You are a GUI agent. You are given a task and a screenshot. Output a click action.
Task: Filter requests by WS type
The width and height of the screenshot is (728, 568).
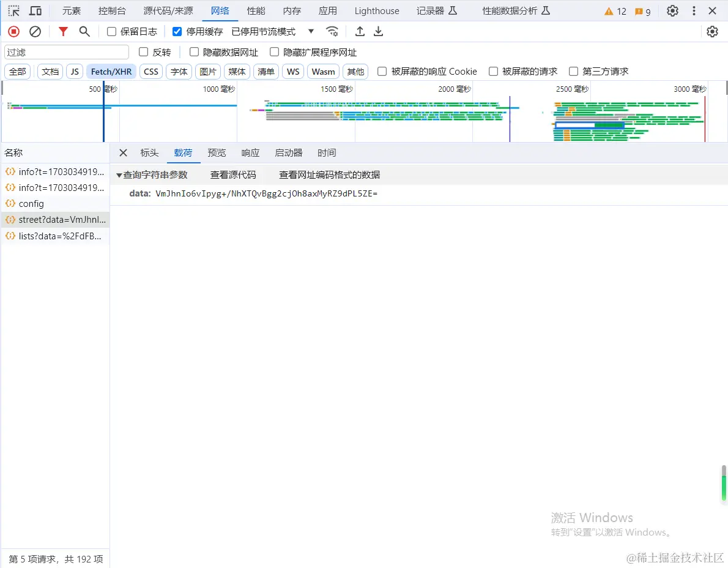point(293,72)
